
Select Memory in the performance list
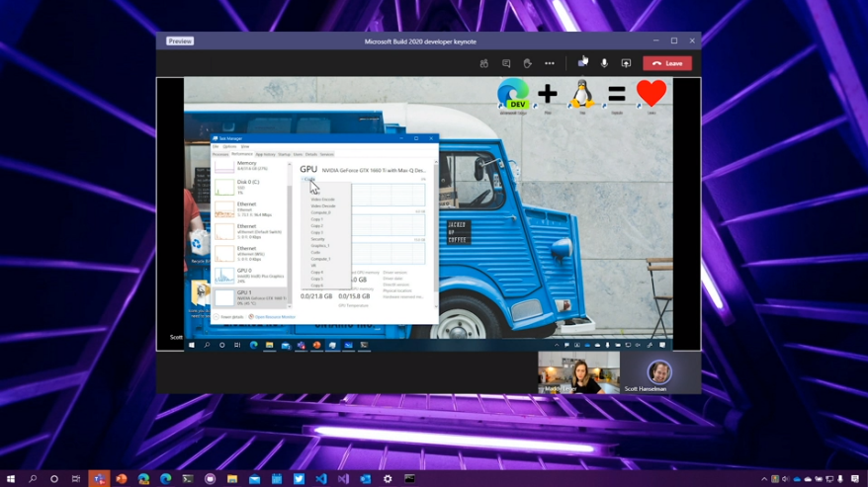(250, 166)
